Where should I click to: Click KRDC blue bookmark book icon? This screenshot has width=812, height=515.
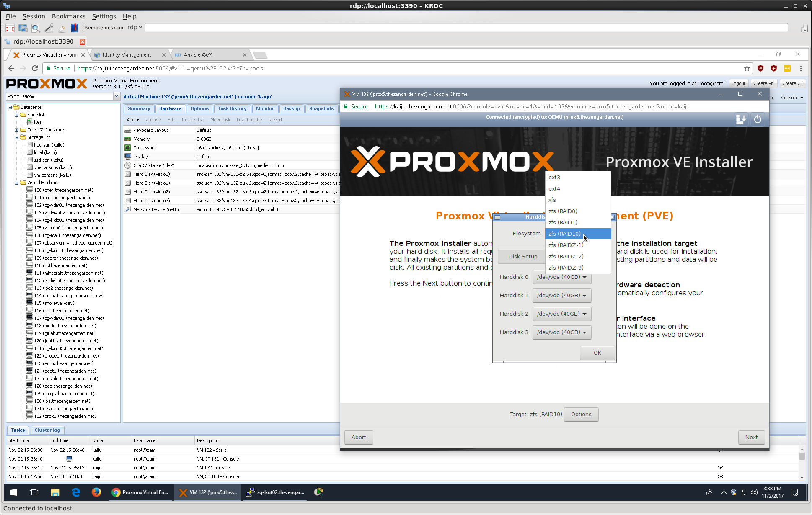[75, 28]
